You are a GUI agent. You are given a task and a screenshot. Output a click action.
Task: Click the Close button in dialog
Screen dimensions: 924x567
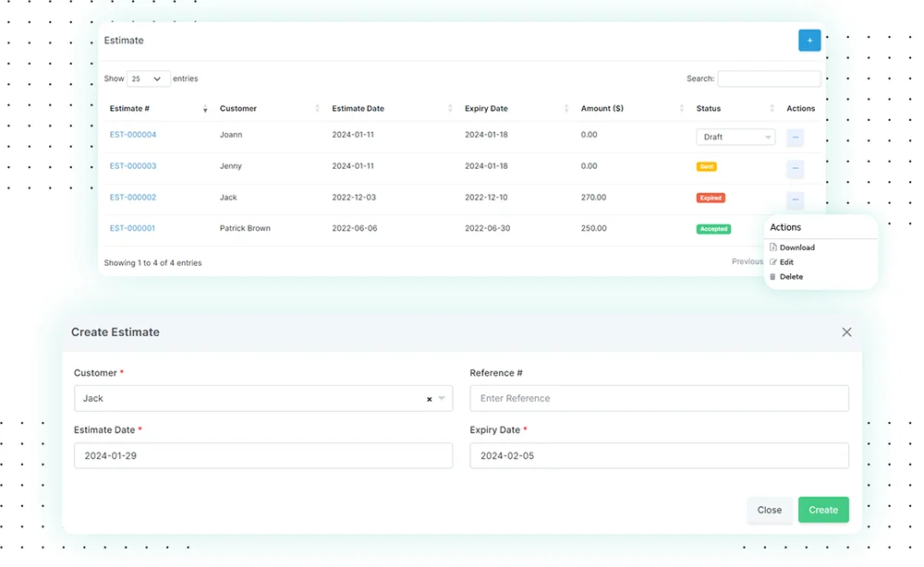[769, 510]
